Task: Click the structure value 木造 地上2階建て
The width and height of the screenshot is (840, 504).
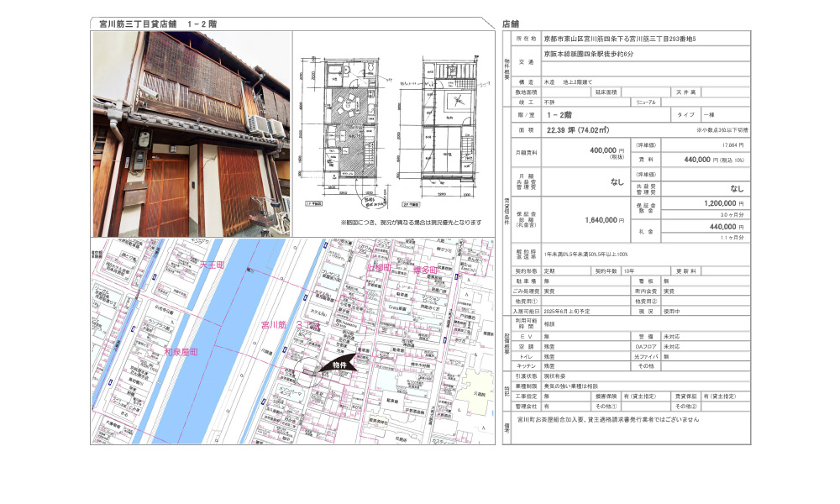Action: coord(568,82)
